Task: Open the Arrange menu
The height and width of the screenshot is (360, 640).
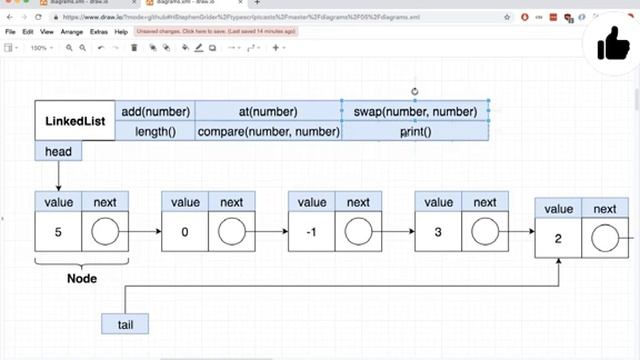Action: 72,31
